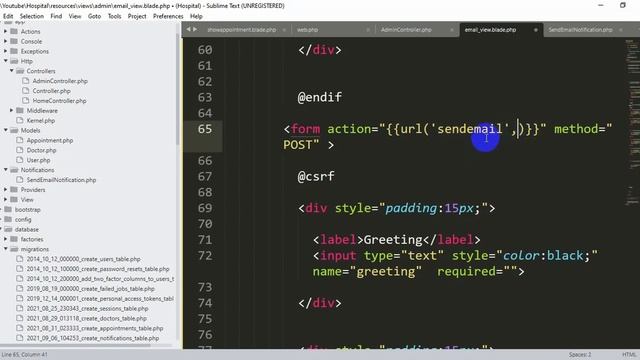
Task: Expand the sidebar View folder arrow
Action: pos(6,200)
